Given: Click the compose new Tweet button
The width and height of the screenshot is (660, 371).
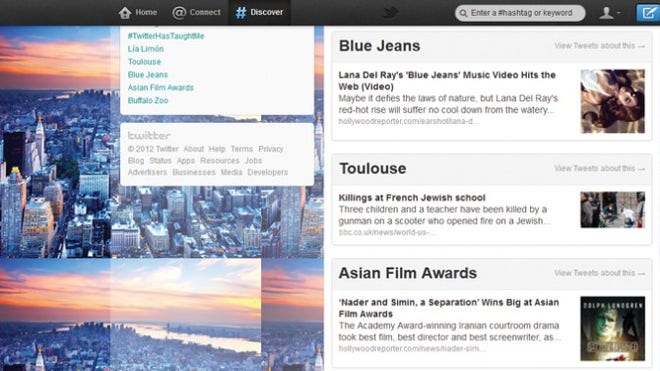Looking at the screenshot, I should (648, 13).
